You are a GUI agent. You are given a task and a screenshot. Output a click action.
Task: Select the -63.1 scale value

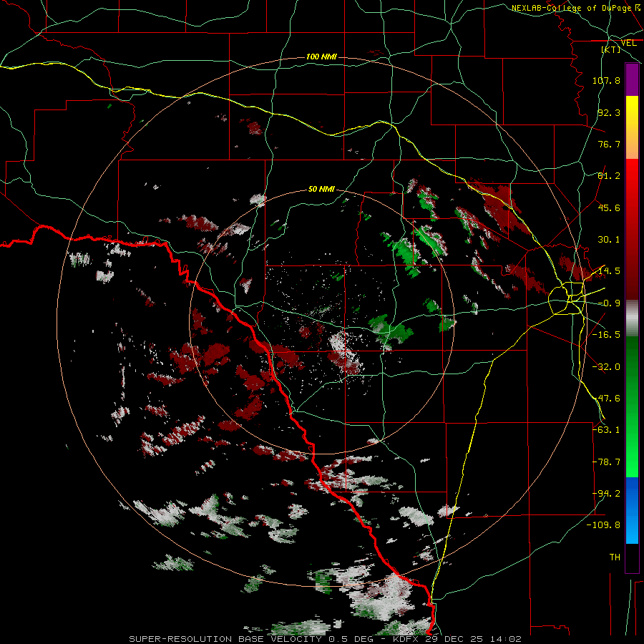click(x=606, y=430)
